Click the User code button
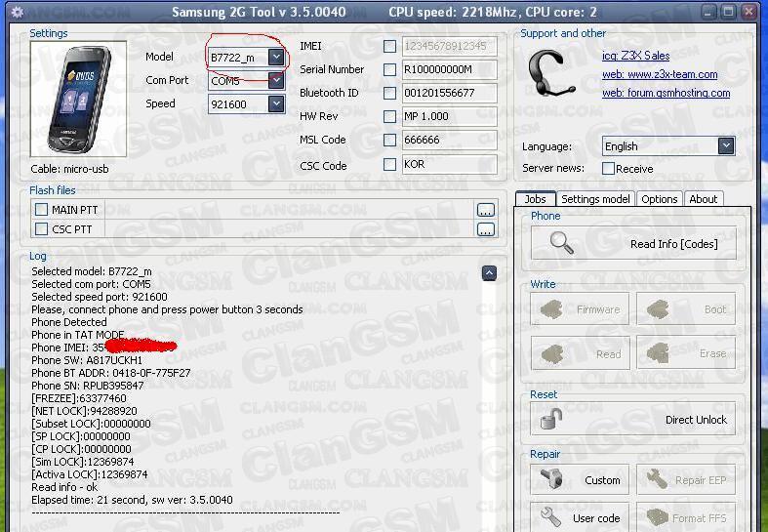Image resolution: width=768 pixels, height=532 pixels. [x=580, y=517]
